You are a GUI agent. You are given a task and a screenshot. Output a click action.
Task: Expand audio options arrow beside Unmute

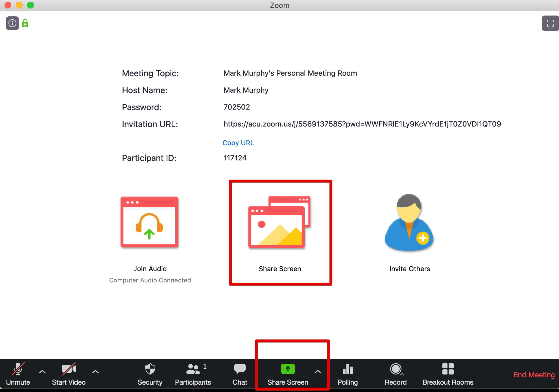(x=42, y=372)
